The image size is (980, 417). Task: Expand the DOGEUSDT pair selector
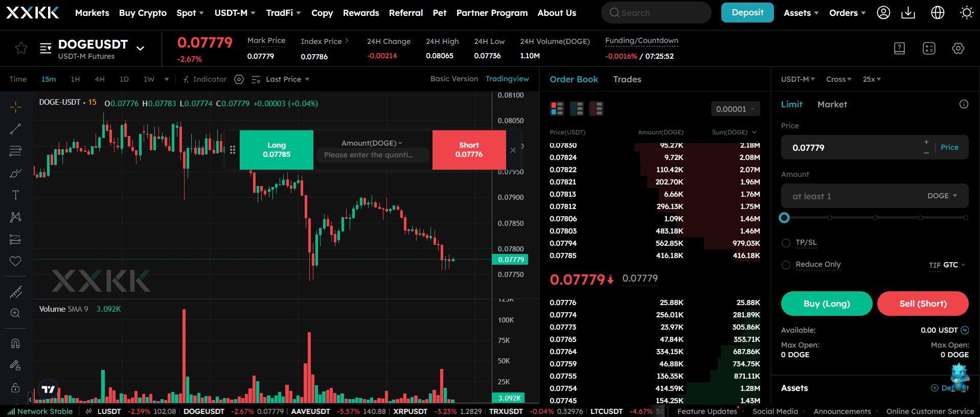140,48
